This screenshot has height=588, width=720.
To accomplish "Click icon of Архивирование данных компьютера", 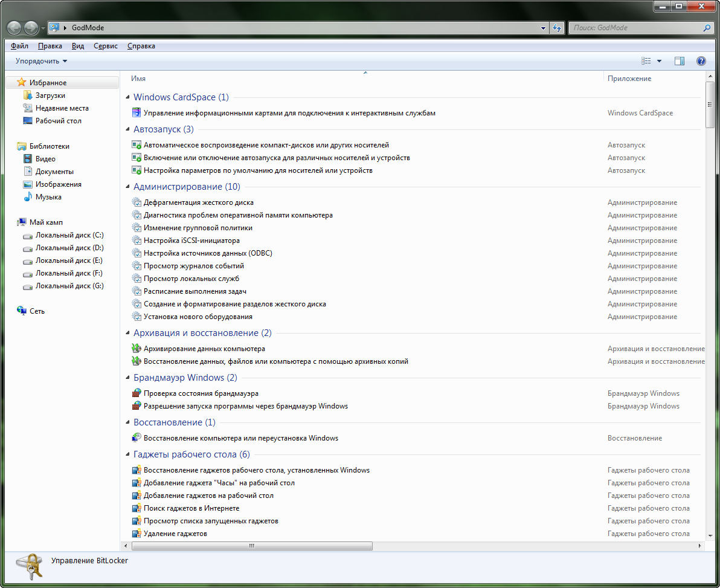I will (136, 348).
